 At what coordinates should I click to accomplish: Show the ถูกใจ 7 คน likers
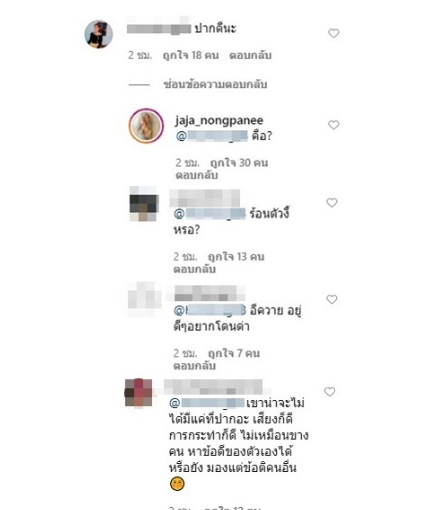[234, 353]
